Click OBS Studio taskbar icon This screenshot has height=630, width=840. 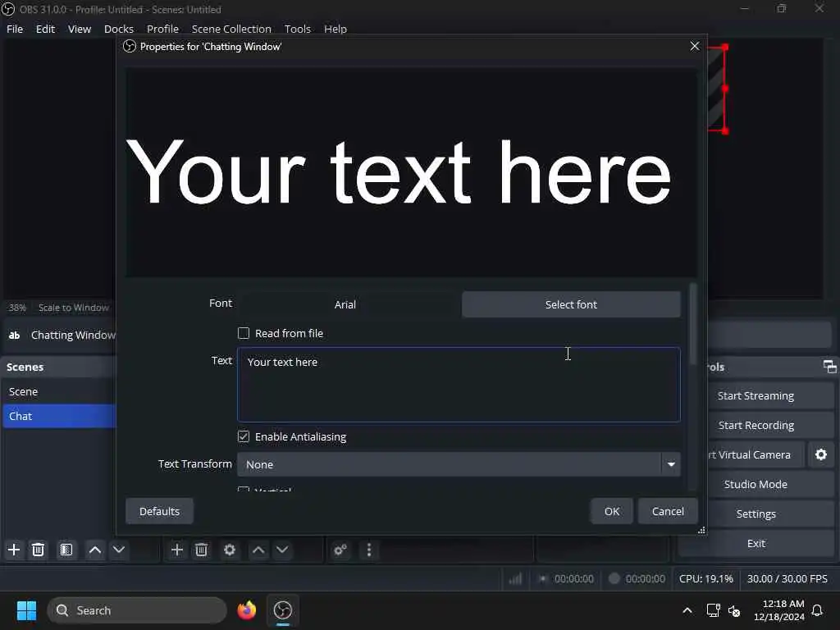[x=282, y=610]
